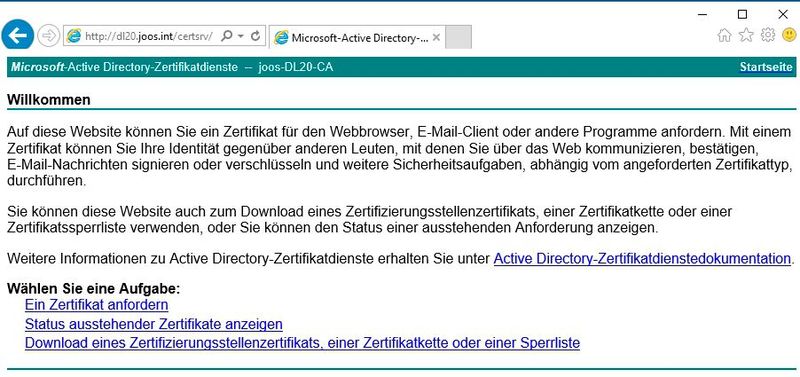800x377 pixels.
Task: Click the text 'Wählen Sie eine Aufgabe:'
Action: coord(94,289)
